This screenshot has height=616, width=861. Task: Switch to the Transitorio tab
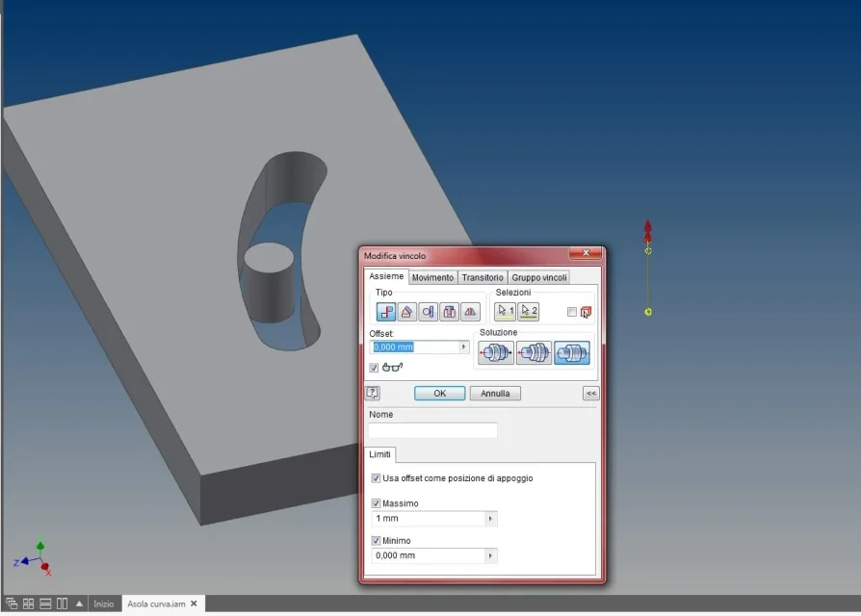[x=483, y=277]
